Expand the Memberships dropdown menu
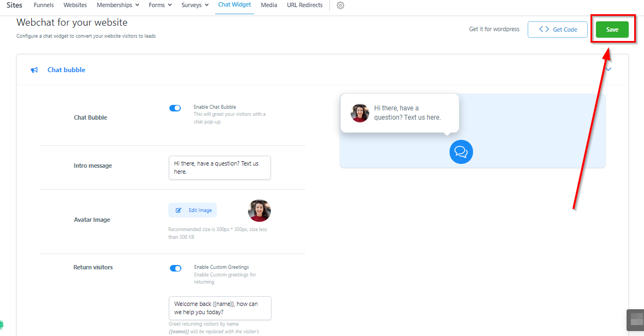The height and width of the screenshot is (336, 644). (117, 5)
